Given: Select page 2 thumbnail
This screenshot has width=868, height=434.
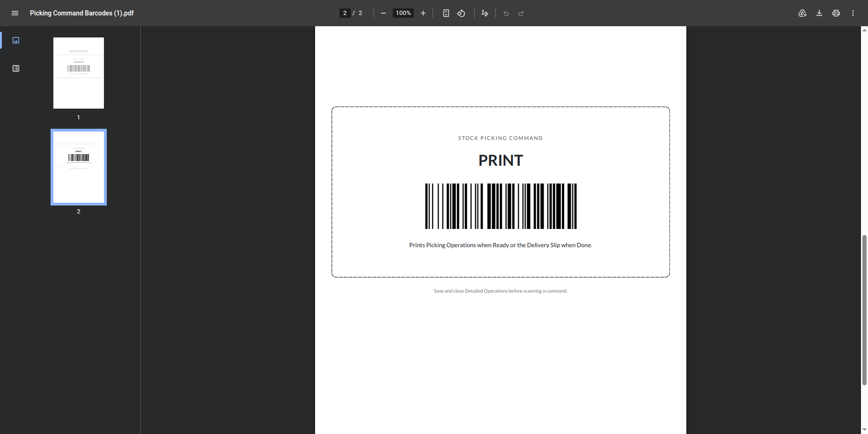Looking at the screenshot, I should point(79,167).
